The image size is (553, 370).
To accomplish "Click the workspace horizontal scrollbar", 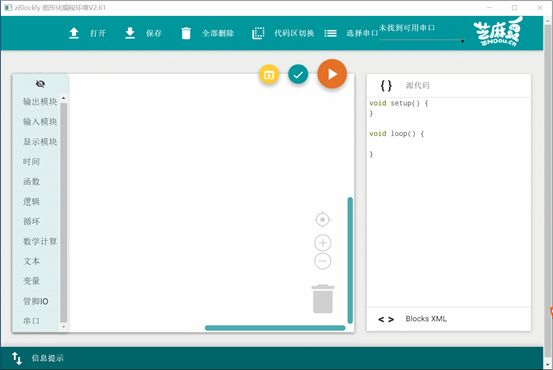I will click(x=275, y=328).
